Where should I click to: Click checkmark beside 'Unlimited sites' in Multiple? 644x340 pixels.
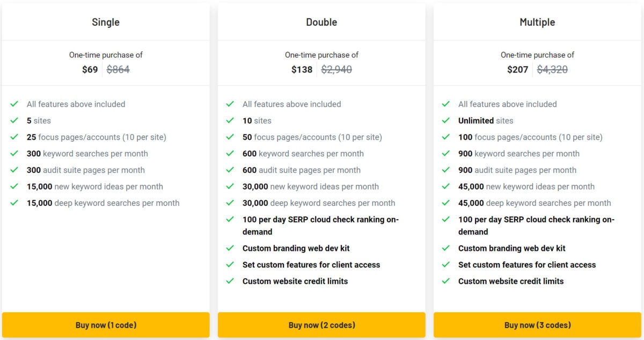446,120
